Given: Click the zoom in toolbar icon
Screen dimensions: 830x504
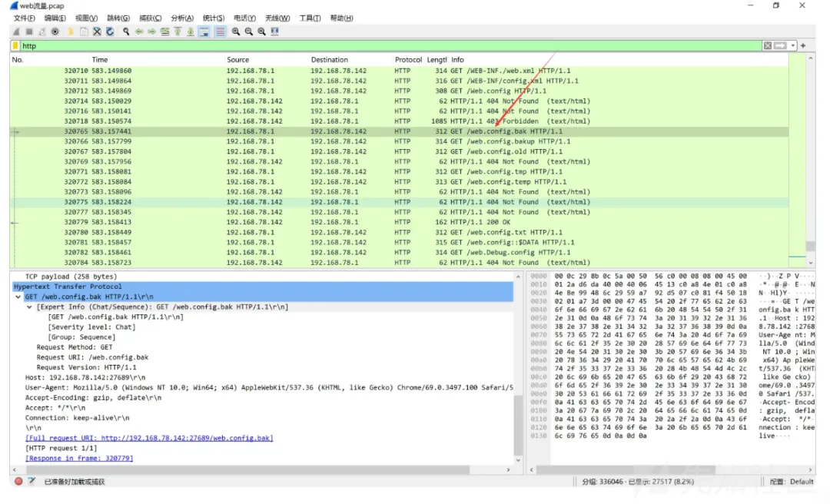Looking at the screenshot, I should point(236,31).
